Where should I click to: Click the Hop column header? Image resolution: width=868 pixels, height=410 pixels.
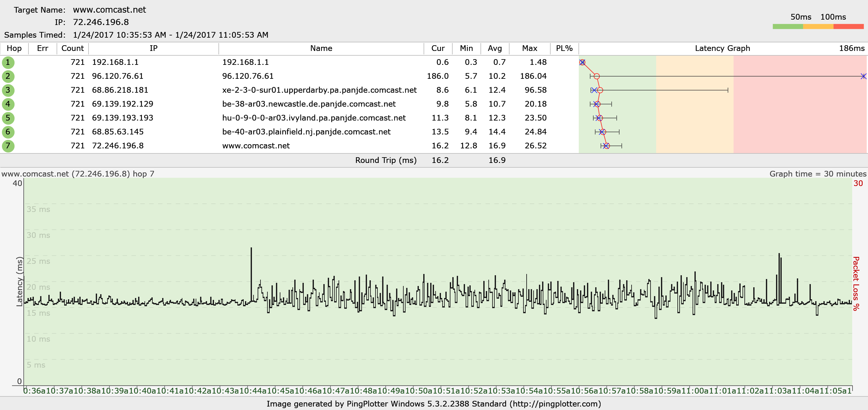pos(14,48)
